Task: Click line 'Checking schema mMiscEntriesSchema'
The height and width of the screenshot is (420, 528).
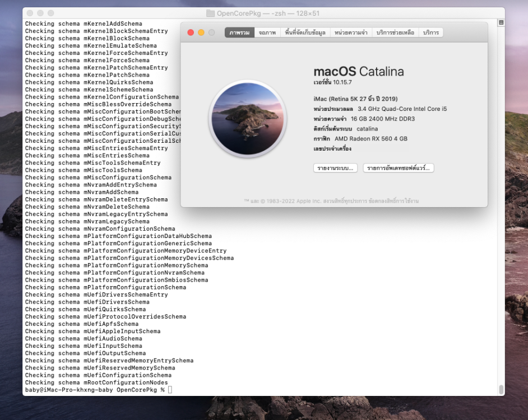Action: (x=87, y=156)
